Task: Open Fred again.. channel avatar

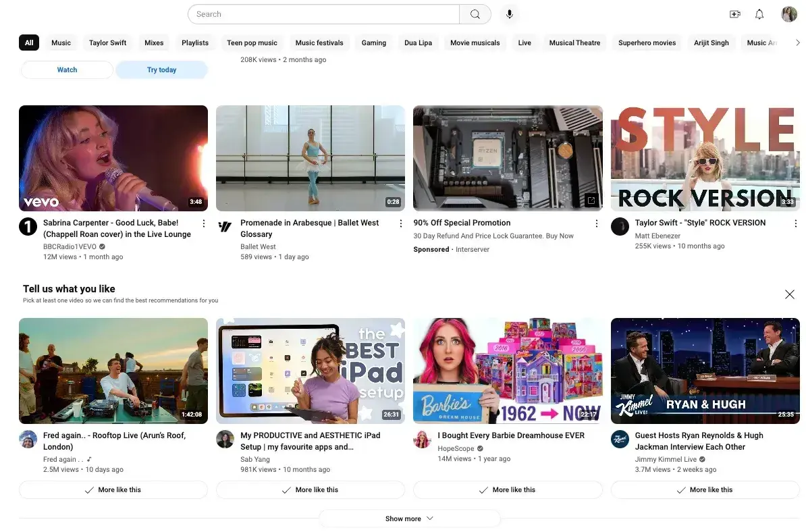Action: coord(28,440)
